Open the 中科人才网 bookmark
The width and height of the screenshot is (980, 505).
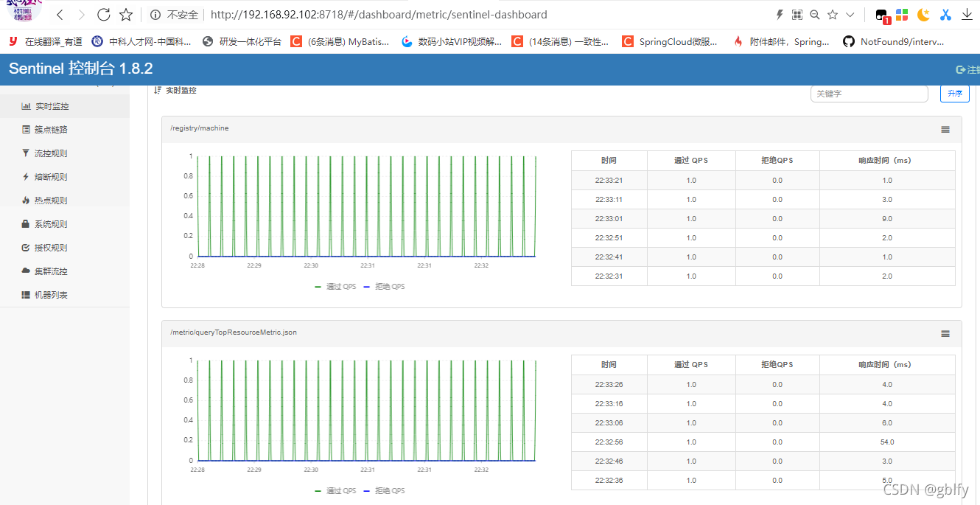click(x=141, y=42)
